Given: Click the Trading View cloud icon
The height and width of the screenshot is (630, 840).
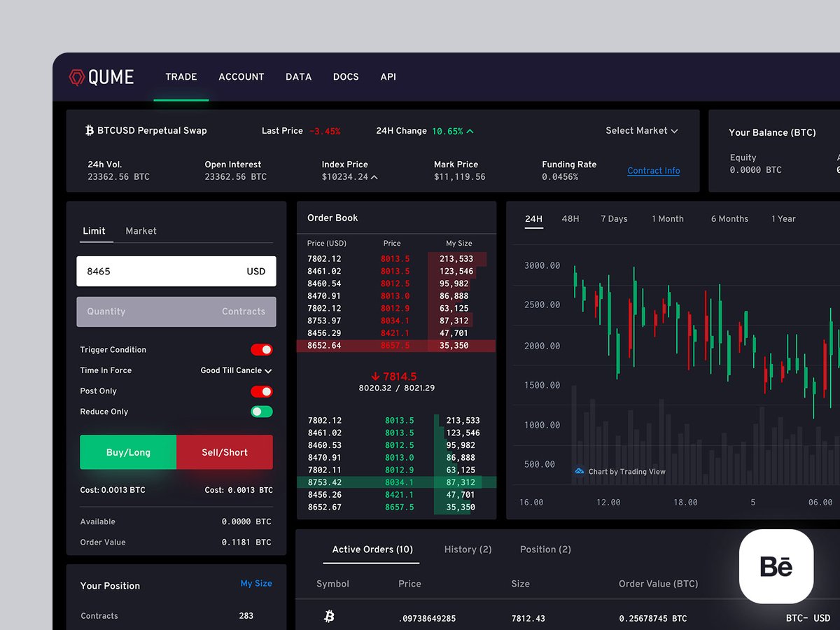Looking at the screenshot, I should (579, 471).
